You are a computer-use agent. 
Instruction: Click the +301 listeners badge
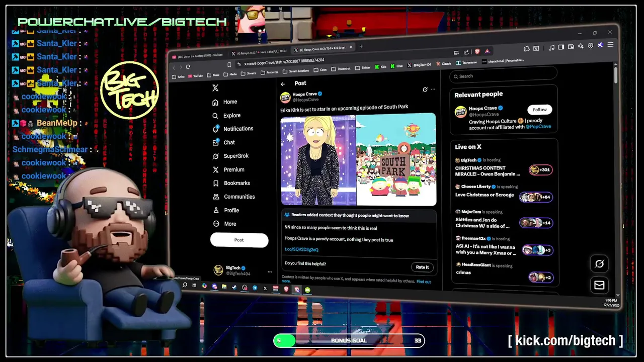tap(541, 170)
